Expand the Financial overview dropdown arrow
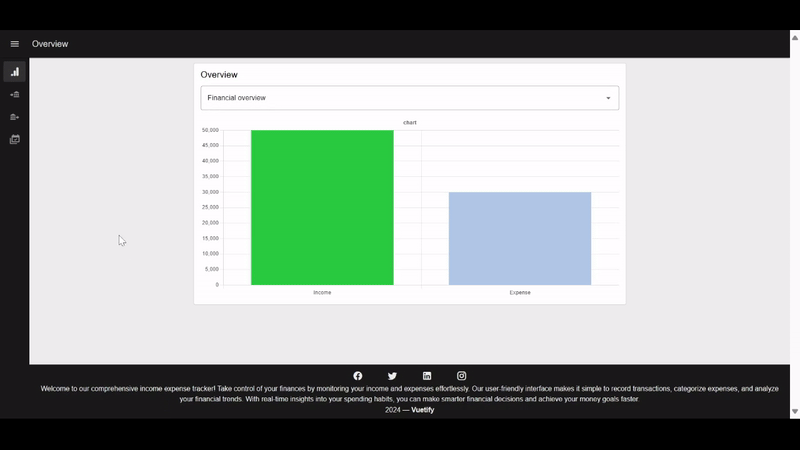Image resolution: width=800 pixels, height=450 pixels. pos(608,98)
